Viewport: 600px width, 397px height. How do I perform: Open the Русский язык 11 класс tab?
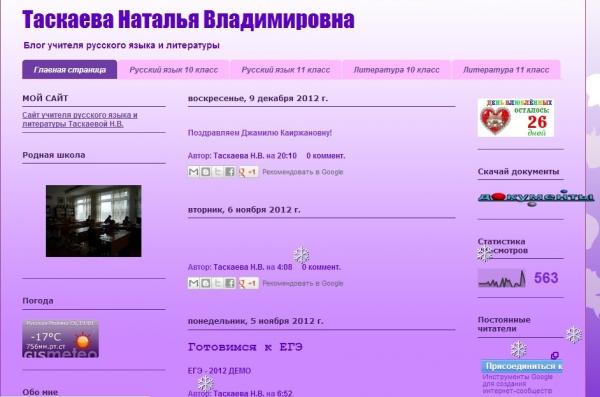click(x=285, y=70)
